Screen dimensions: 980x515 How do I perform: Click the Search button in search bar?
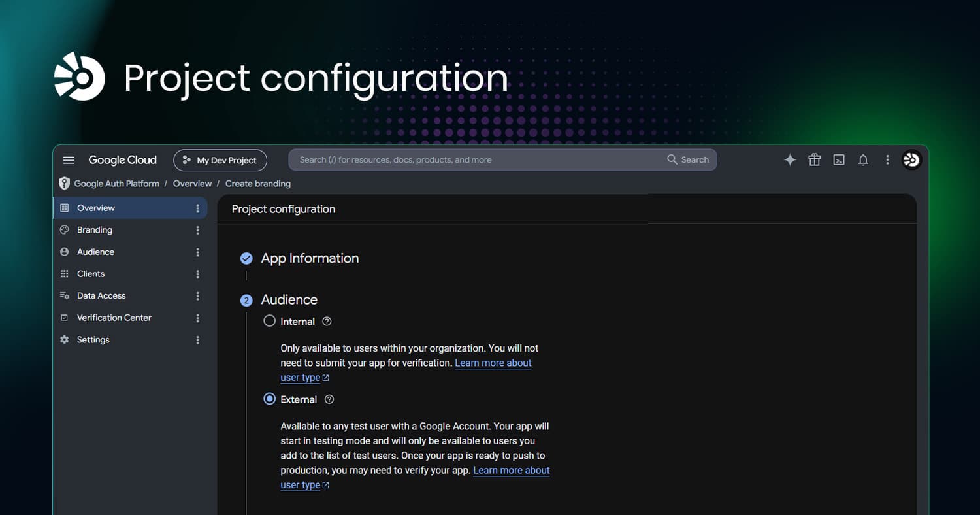pyautogui.click(x=688, y=160)
